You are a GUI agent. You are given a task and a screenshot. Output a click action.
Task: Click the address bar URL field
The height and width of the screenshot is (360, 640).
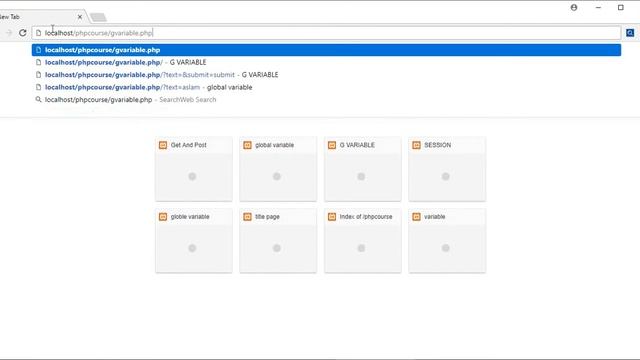pos(327,33)
